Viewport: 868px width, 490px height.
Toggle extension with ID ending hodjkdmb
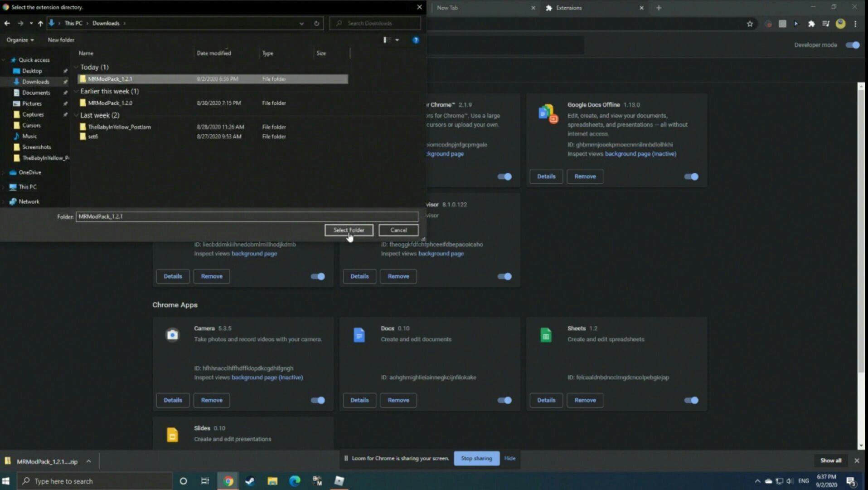pyautogui.click(x=318, y=276)
